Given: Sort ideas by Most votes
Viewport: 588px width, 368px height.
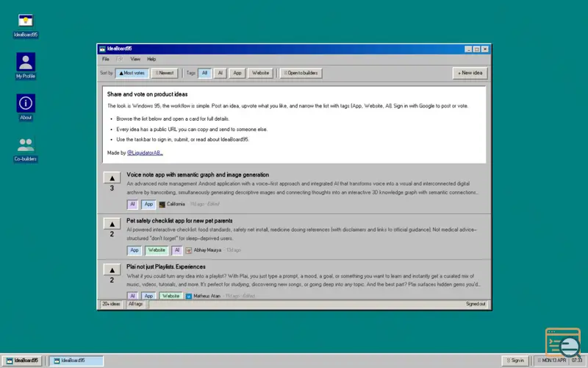Looking at the screenshot, I should tap(132, 73).
